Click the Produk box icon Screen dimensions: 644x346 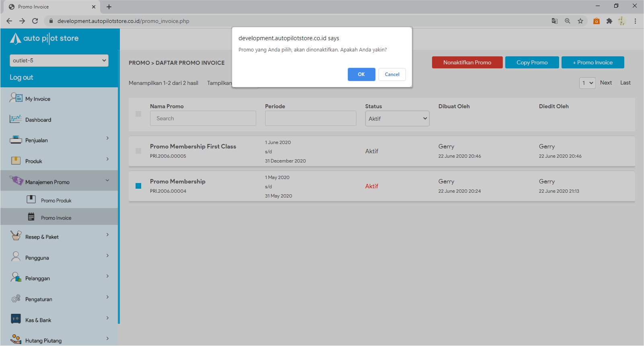click(16, 161)
